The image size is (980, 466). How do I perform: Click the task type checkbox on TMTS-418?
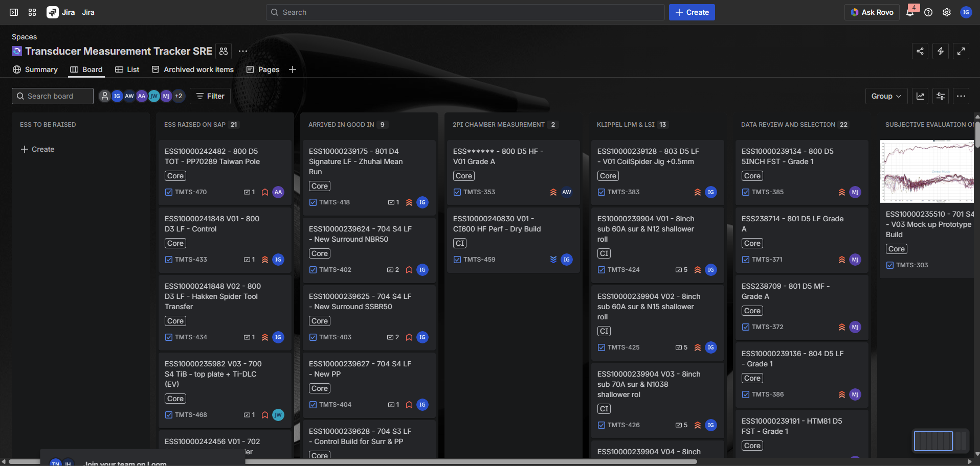tap(313, 202)
